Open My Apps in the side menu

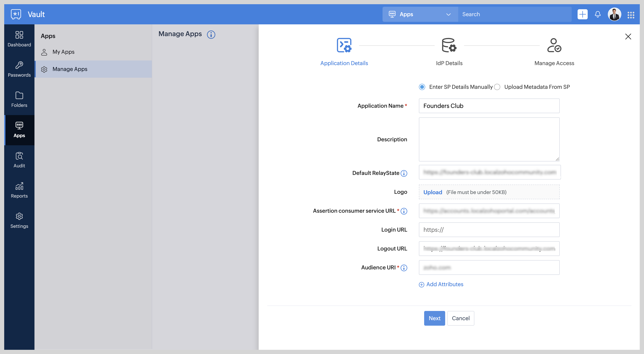click(x=63, y=52)
